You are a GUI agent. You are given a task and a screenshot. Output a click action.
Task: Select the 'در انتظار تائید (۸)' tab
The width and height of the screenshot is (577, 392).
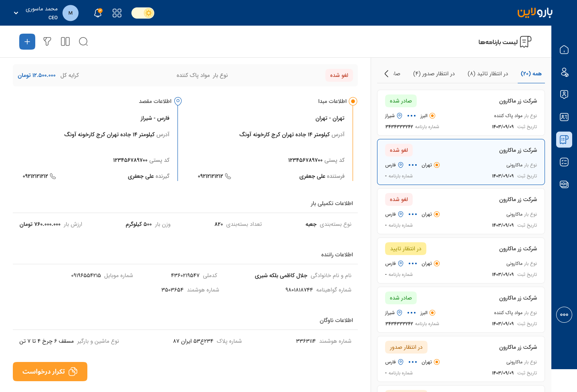(488, 74)
